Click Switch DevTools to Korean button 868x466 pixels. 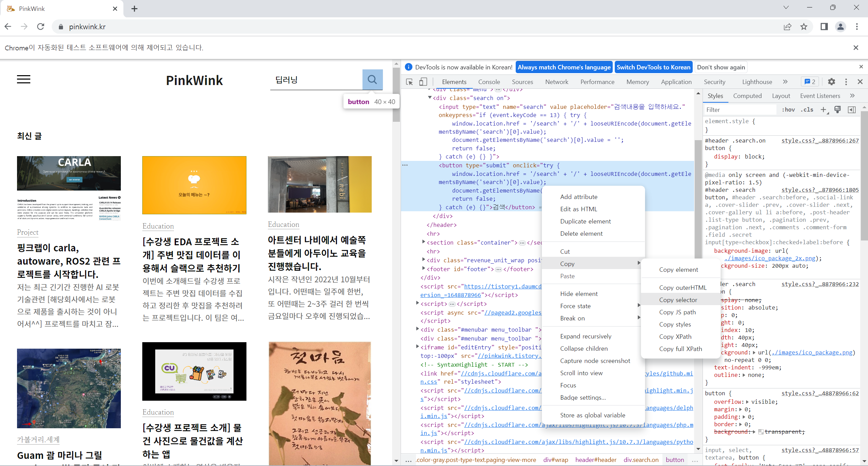pyautogui.click(x=653, y=67)
